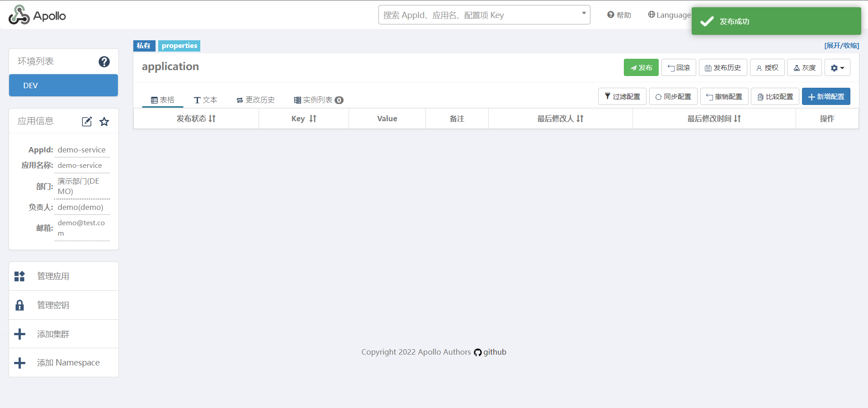Toggle sort on 最后修改时间 column
The height and width of the screenshot is (408, 868).
coord(737,119)
